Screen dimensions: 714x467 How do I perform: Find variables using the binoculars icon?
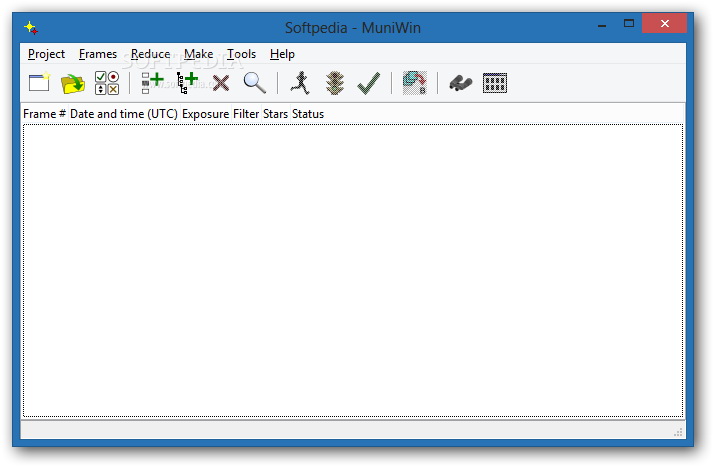coord(460,83)
